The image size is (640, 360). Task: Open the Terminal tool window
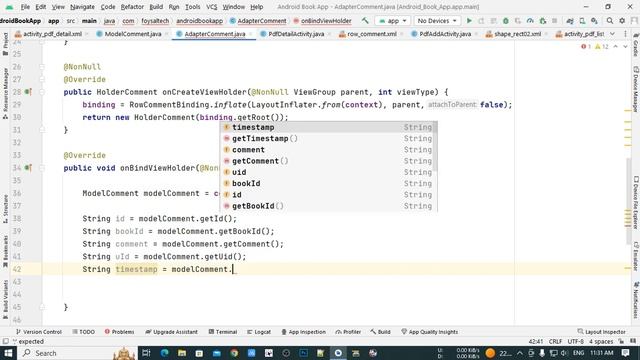tap(222, 332)
